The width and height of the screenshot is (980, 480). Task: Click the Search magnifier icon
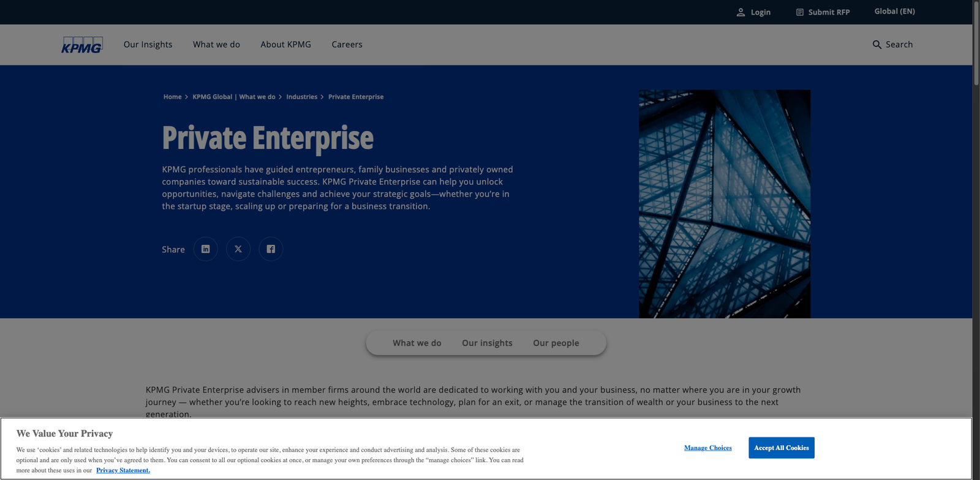click(x=876, y=45)
